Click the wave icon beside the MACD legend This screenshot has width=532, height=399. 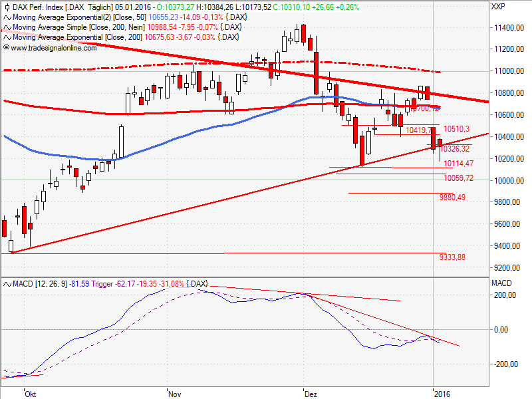click(6, 284)
